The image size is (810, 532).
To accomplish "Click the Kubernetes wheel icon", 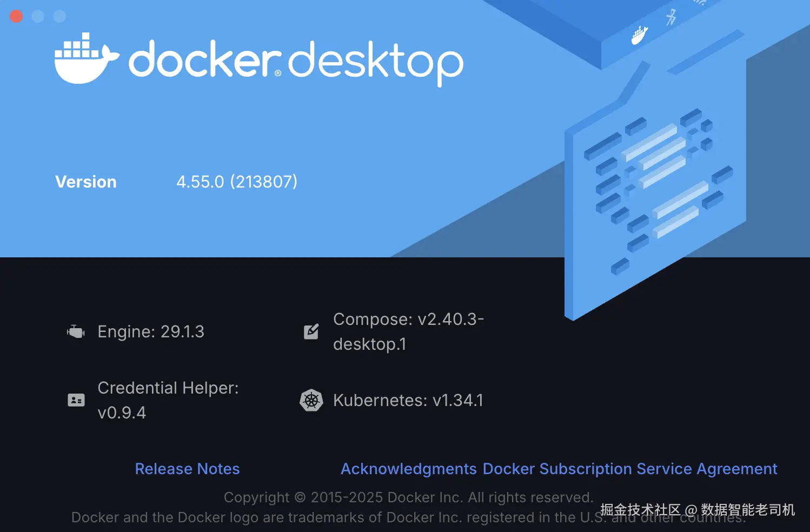I will coord(311,401).
